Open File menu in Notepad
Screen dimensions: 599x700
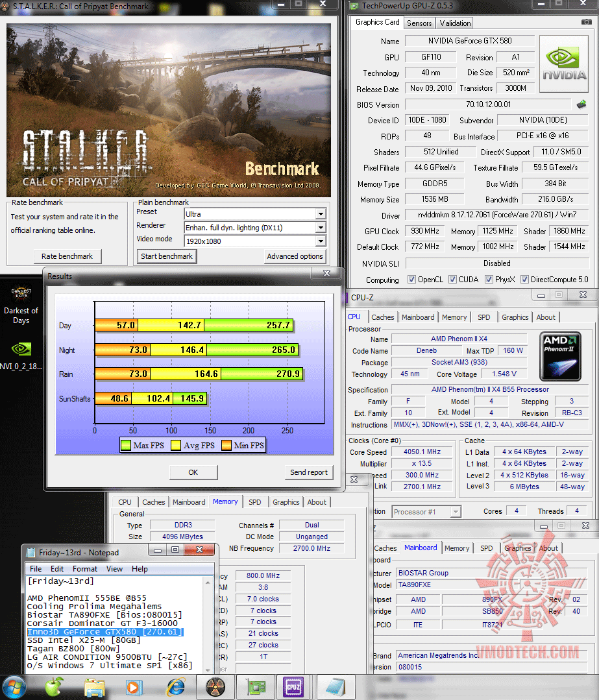36,569
